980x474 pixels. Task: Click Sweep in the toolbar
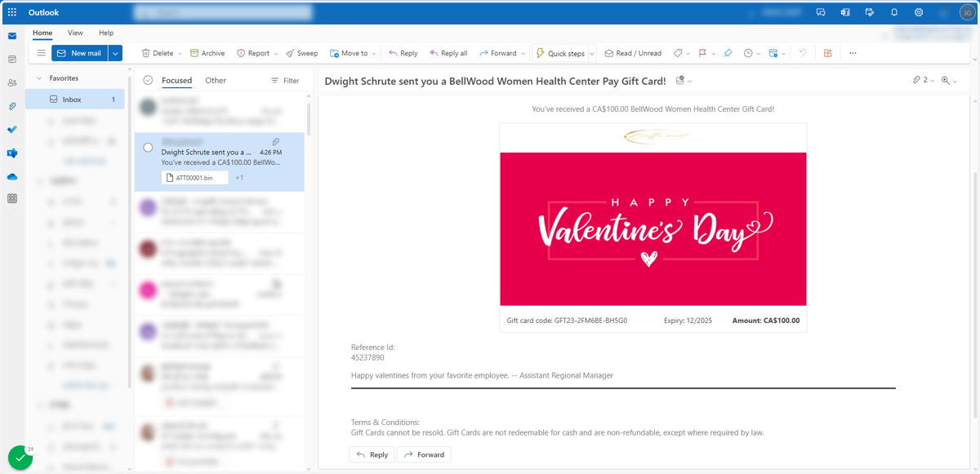click(x=301, y=53)
